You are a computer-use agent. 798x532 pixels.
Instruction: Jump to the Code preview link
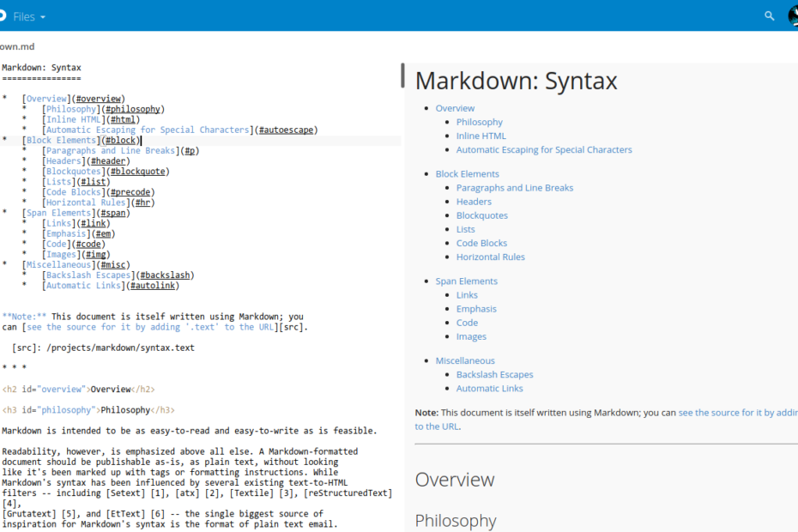[467, 323]
